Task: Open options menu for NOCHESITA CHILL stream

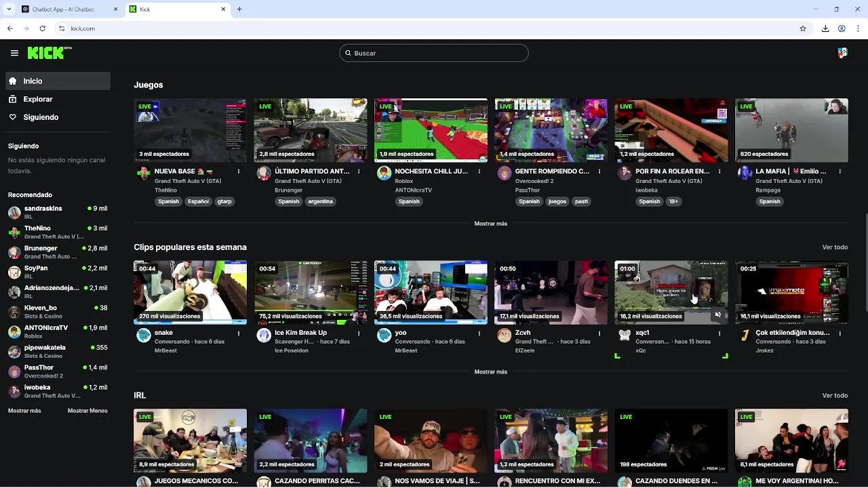Action: point(479,171)
